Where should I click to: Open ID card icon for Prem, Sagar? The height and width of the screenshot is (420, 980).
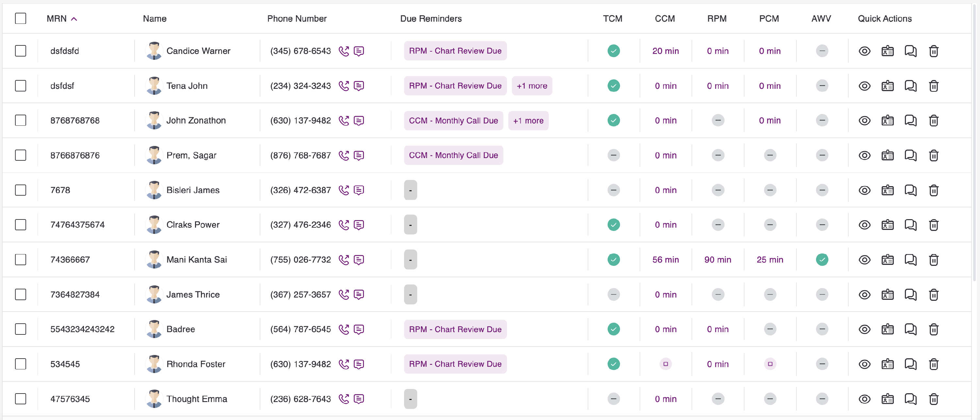tap(887, 155)
